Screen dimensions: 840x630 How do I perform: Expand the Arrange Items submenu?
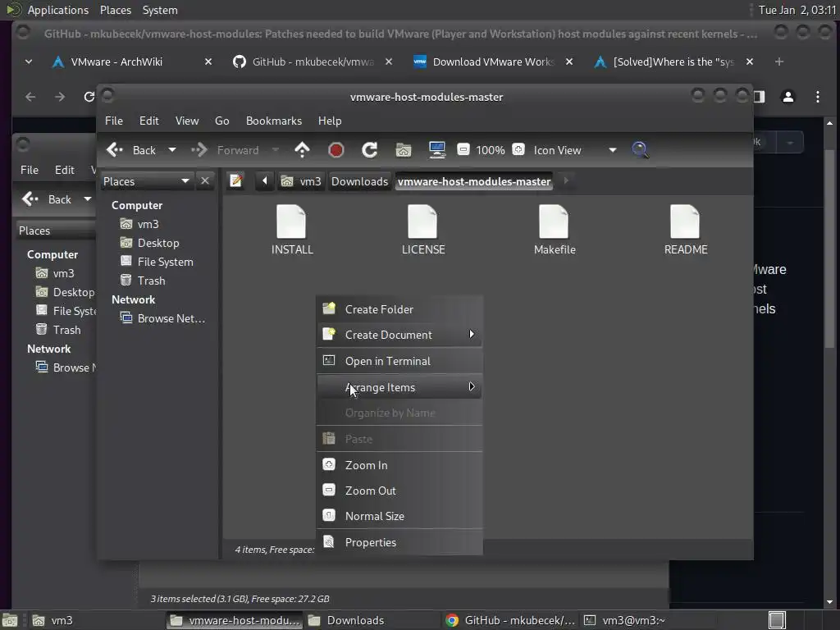tap(399, 387)
